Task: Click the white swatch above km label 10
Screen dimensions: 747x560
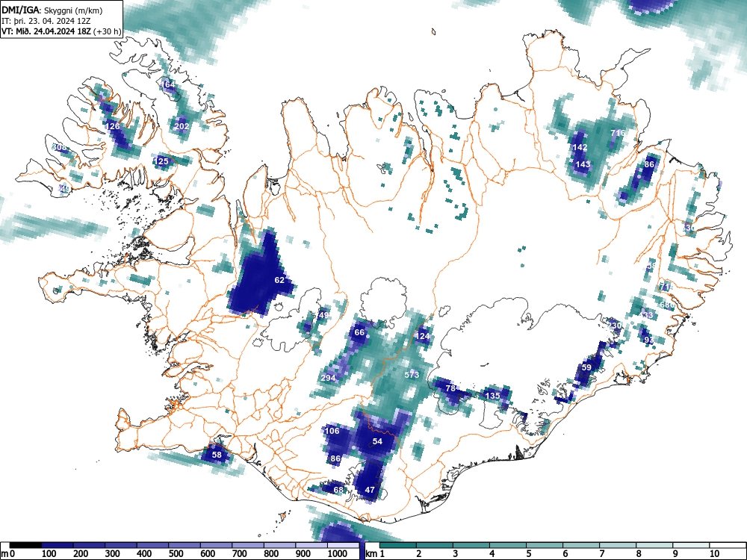Action: pos(728,545)
